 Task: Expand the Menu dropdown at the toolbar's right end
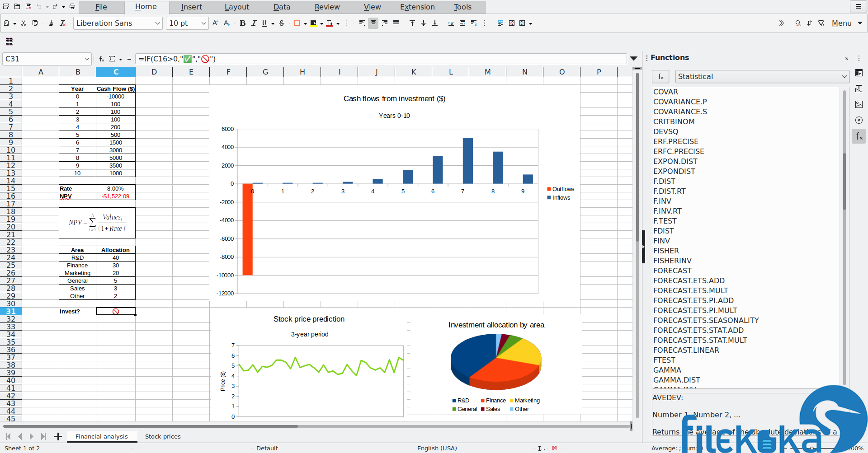[x=860, y=23]
